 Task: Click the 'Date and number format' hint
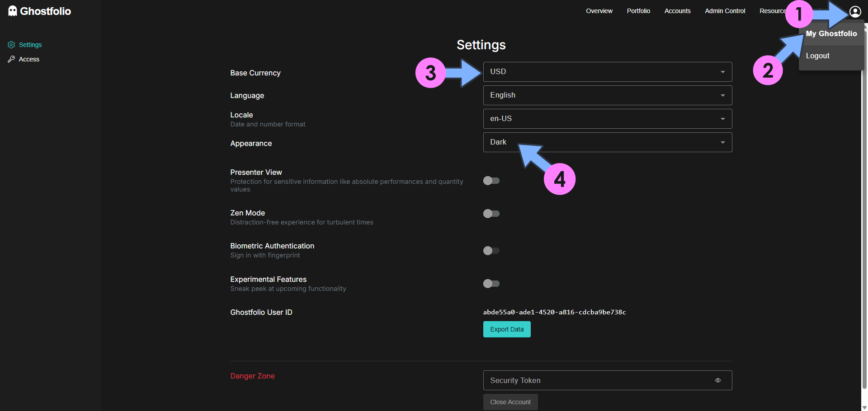pyautogui.click(x=268, y=124)
